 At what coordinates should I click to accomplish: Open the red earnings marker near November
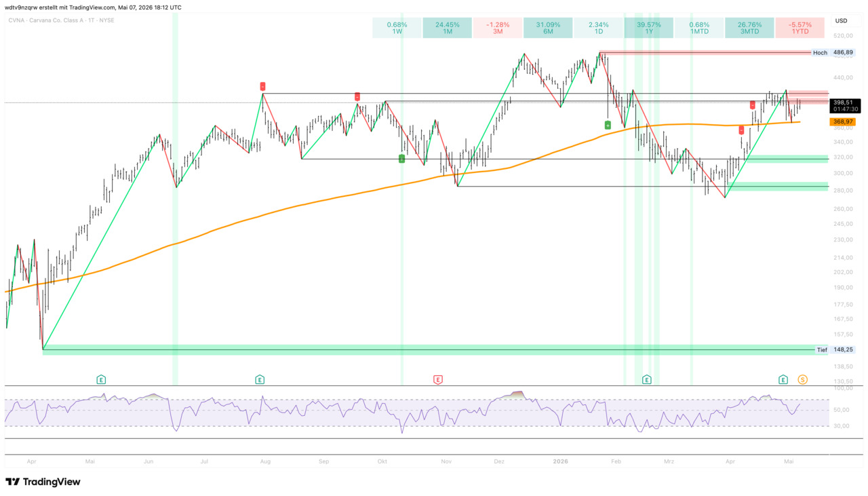click(x=438, y=379)
